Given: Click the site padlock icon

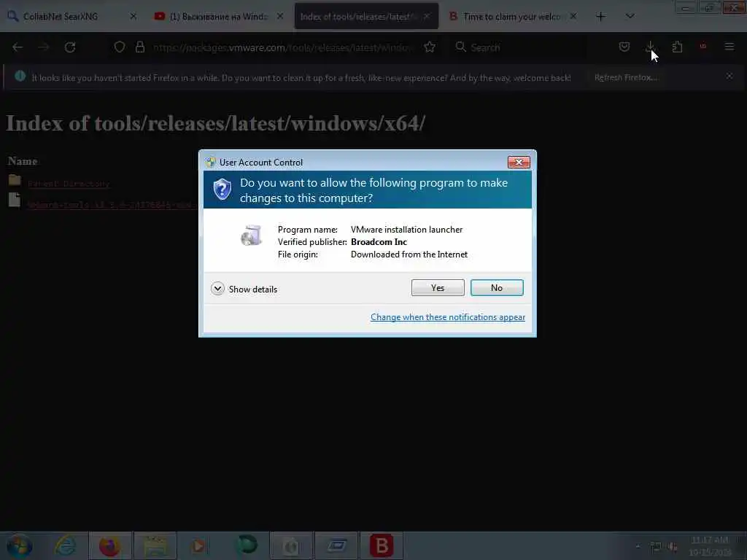Looking at the screenshot, I should tap(139, 47).
